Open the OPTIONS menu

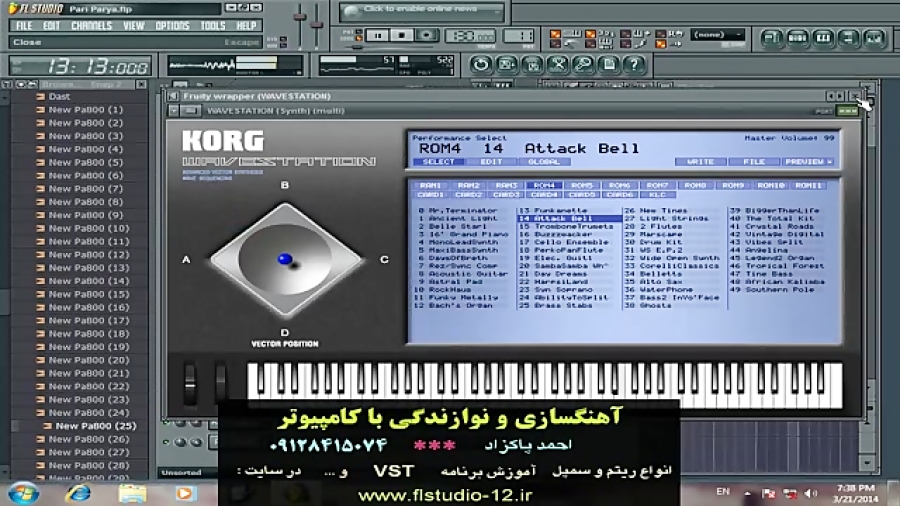172,26
